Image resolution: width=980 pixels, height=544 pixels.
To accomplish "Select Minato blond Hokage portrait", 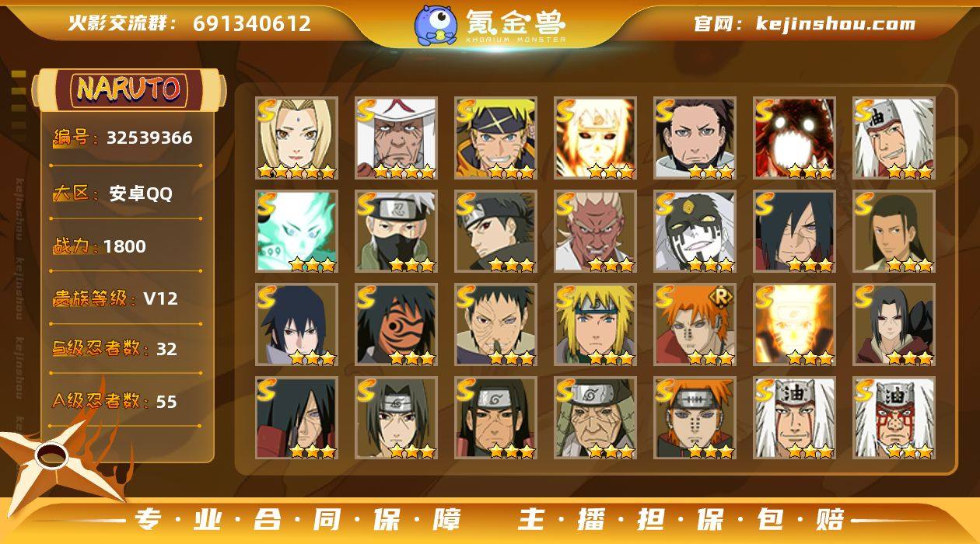I will pyautogui.click(x=595, y=325).
